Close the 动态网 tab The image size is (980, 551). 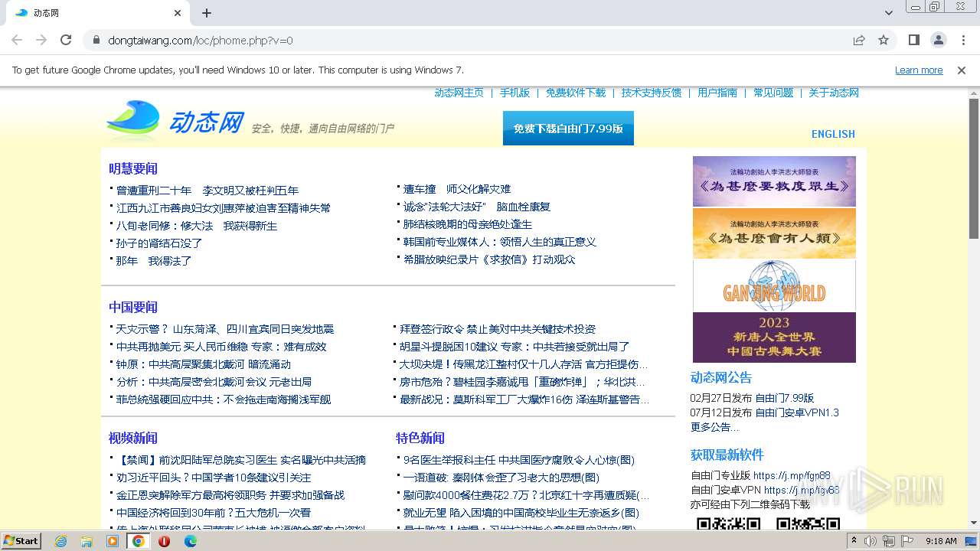coord(178,13)
